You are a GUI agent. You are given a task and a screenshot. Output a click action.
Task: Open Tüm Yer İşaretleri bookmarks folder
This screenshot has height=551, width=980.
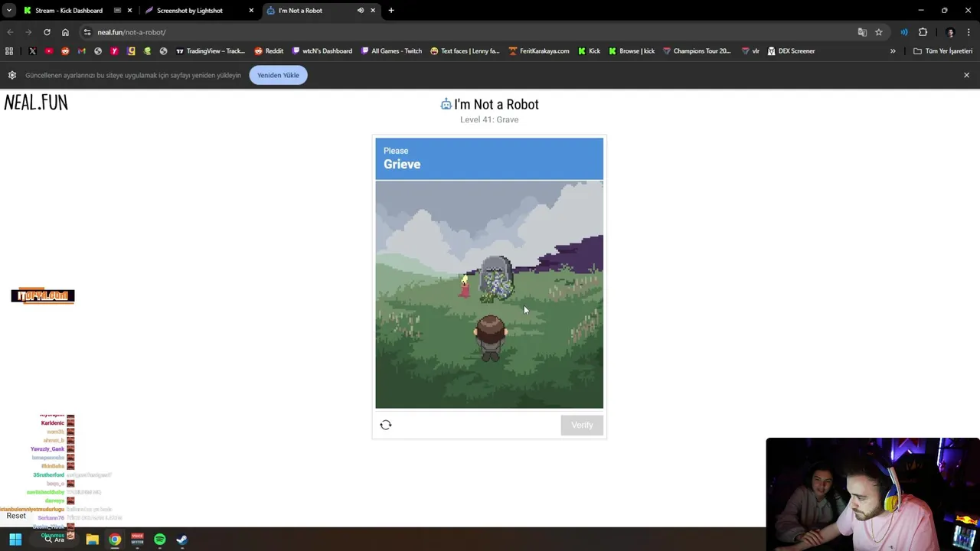[x=942, y=51]
